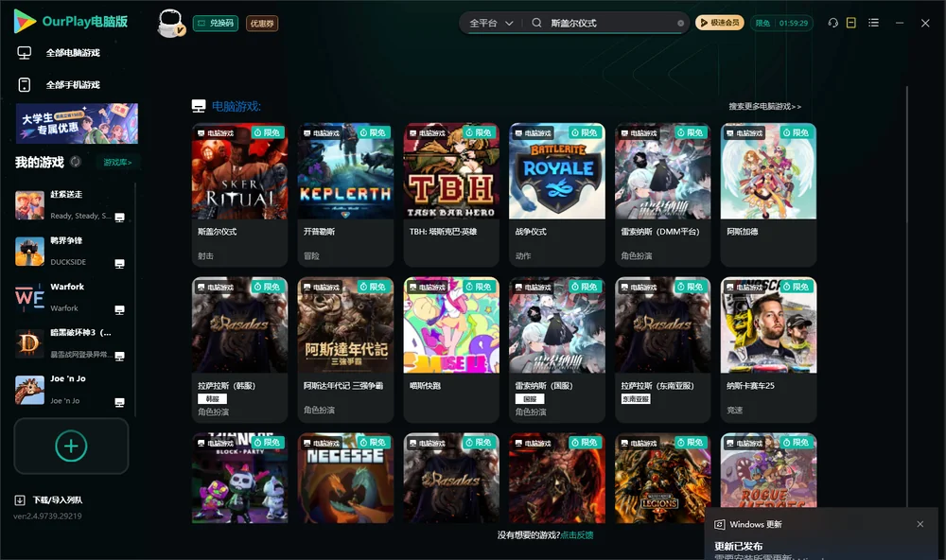Open 赶紧送走 in my games list
The width and height of the screenshot is (946, 560).
(70, 205)
